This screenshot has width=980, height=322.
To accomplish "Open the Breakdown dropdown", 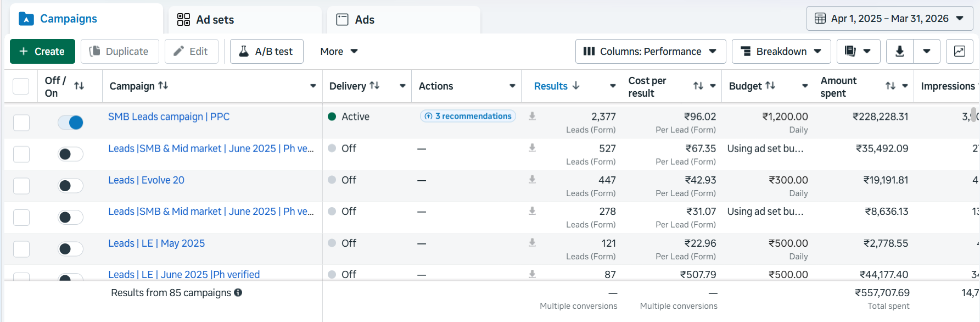I will point(781,51).
